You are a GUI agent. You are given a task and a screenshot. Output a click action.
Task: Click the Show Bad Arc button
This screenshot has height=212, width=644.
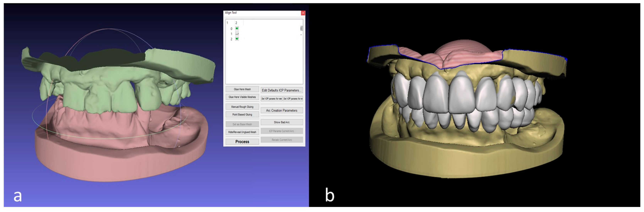click(282, 122)
